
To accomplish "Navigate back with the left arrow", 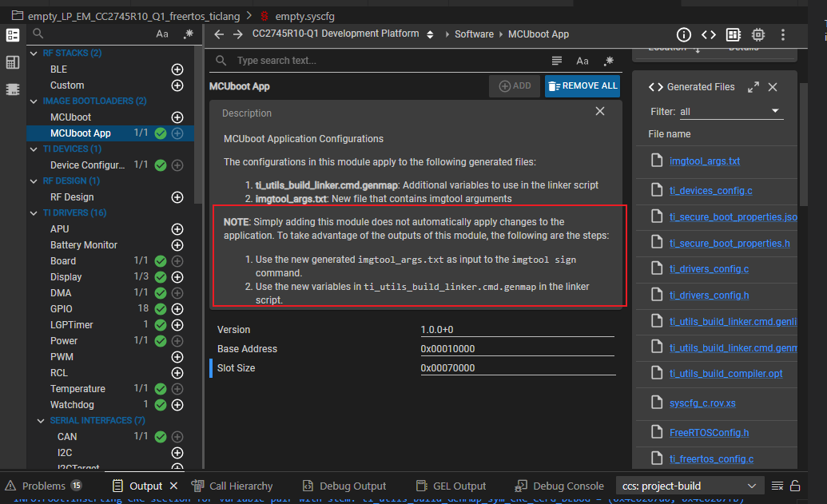I will [219, 34].
